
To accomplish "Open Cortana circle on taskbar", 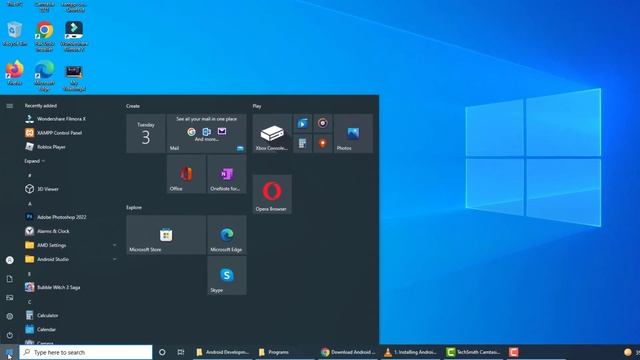I will tap(162, 352).
